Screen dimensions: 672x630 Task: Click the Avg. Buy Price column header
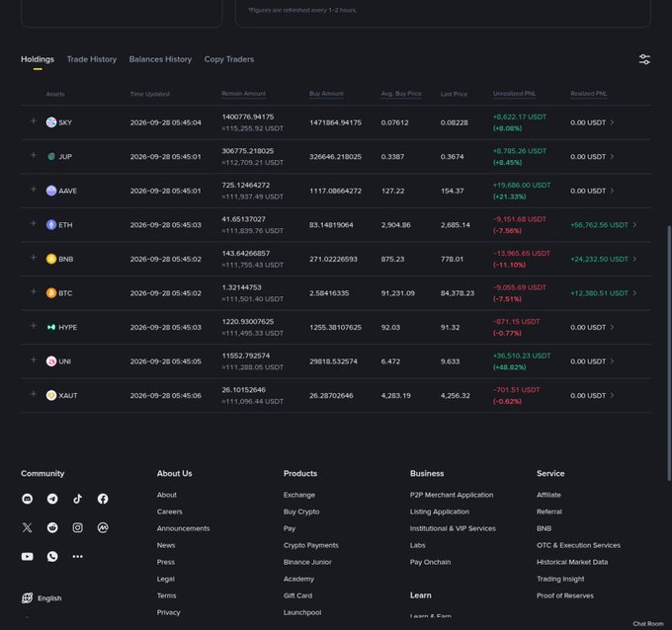point(401,94)
